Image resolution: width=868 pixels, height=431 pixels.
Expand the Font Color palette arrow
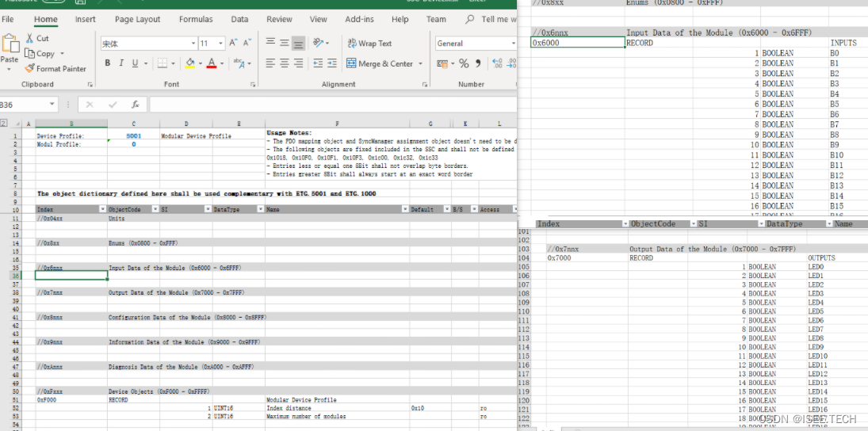tap(222, 63)
